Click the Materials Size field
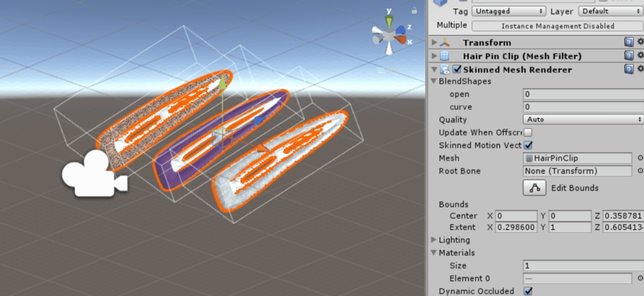Image resolution: width=644 pixels, height=296 pixels. (x=583, y=266)
